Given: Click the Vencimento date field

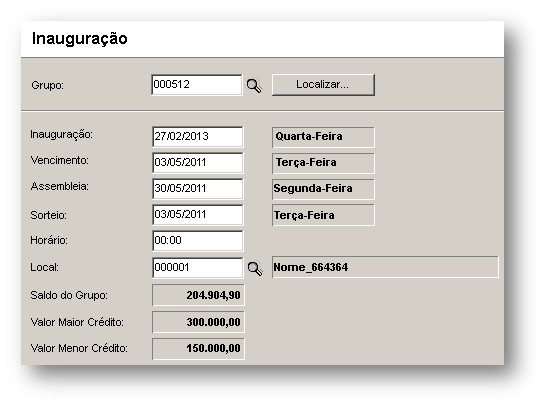Looking at the screenshot, I should coord(197,163).
